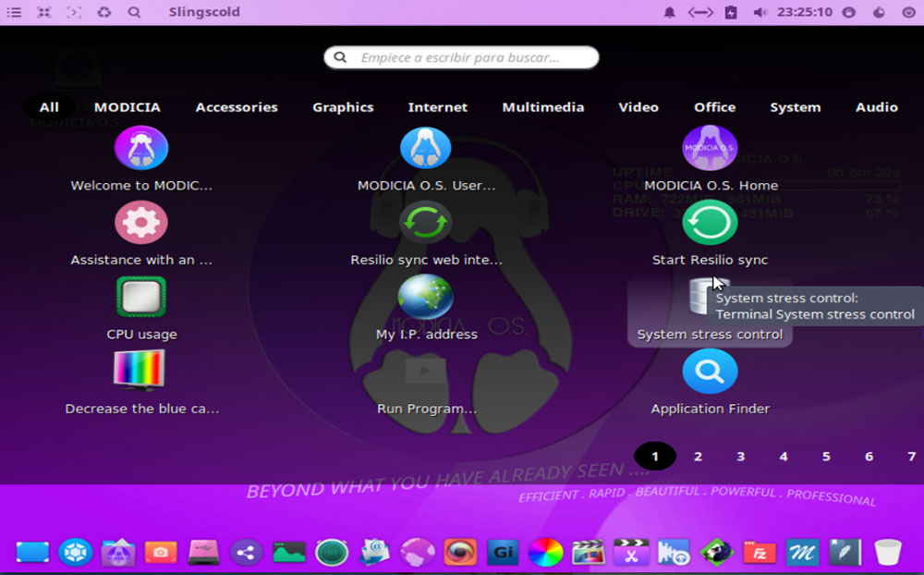924x575 pixels.
Task: Open the list menu icon in top panel
Action: [x=14, y=12]
